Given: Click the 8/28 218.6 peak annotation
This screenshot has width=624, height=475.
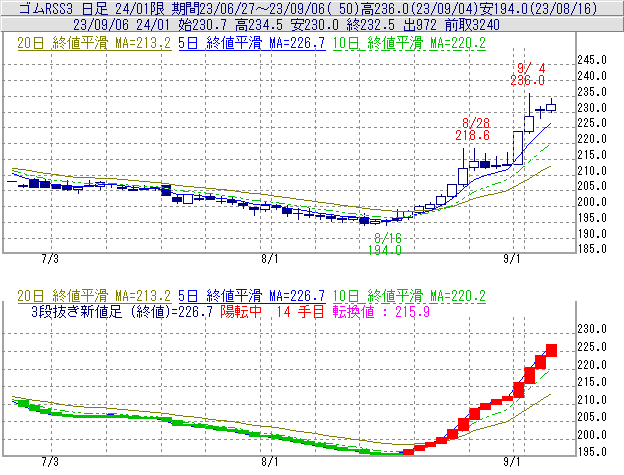Looking at the screenshot, I should (473, 129).
